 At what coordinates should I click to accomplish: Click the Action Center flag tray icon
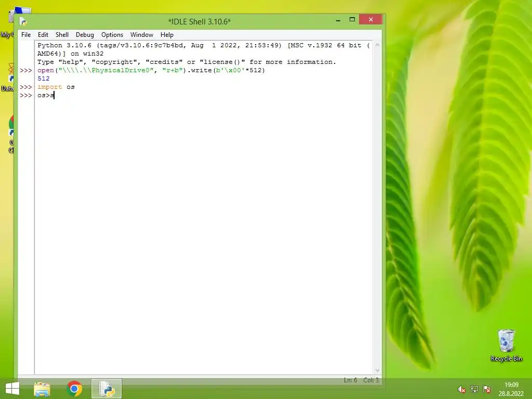pos(487,389)
